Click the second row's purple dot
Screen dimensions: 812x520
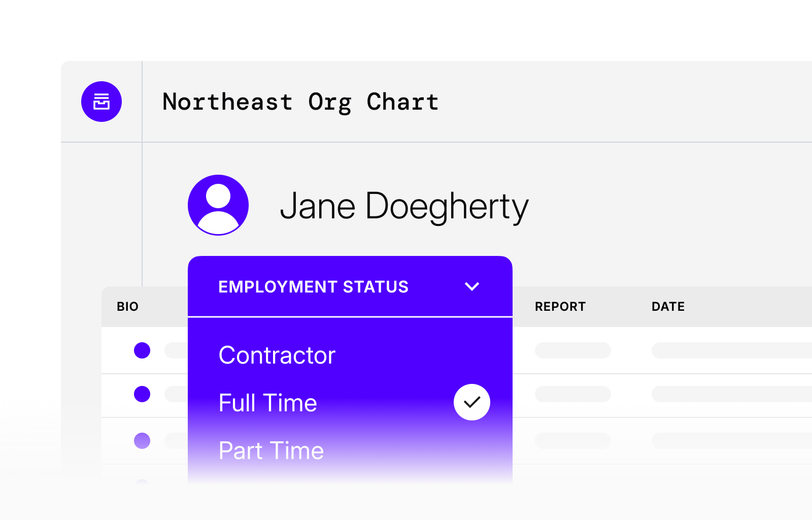(142, 394)
